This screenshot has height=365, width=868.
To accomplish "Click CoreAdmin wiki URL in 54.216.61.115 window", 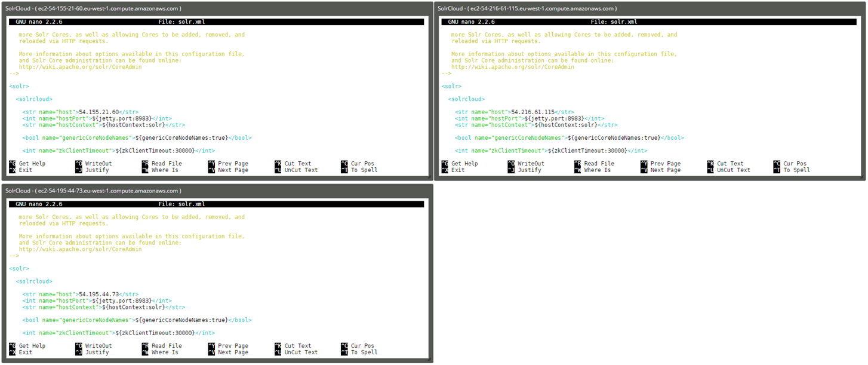I will [512, 67].
